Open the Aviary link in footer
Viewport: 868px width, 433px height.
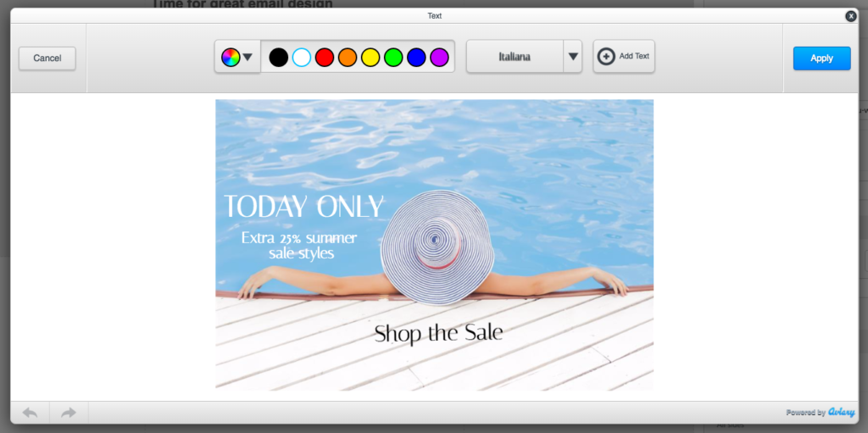click(843, 413)
